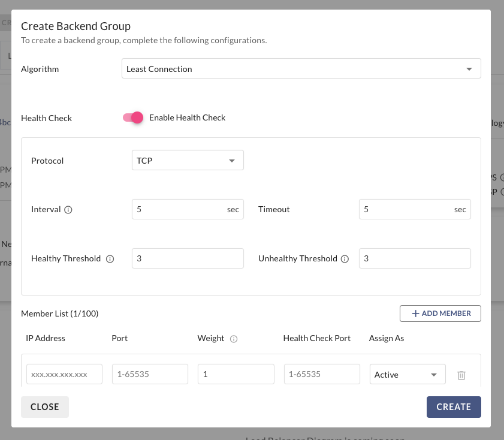Click the Weight value field
Viewport: 504px width, 440px height.
(x=236, y=374)
